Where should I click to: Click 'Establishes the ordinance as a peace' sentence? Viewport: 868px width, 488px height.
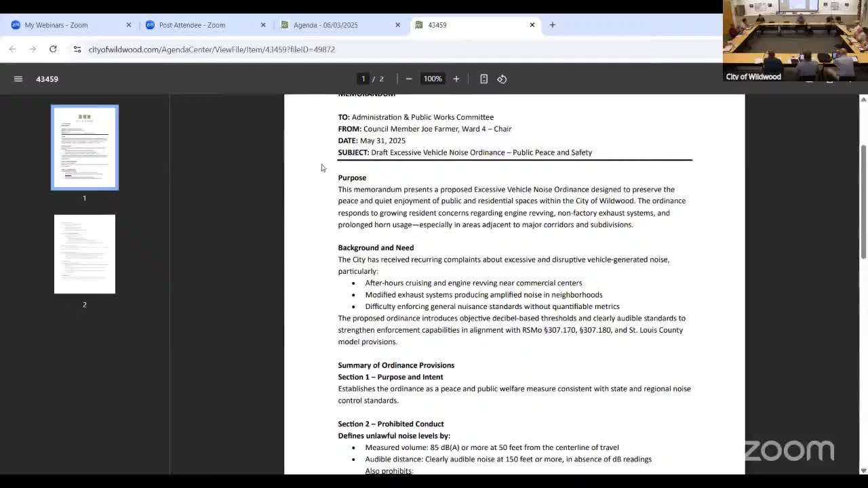click(514, 394)
